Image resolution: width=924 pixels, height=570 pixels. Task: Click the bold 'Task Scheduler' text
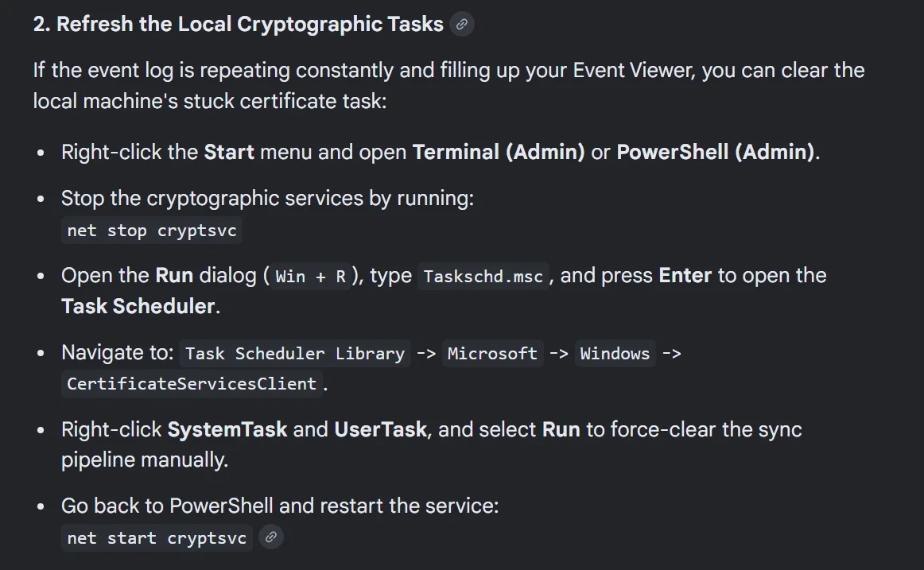tap(138, 306)
